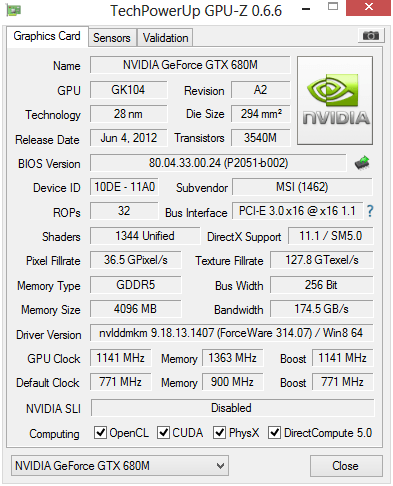Switch to the Validation tab
Screen dimensions: 393x486
165,38
